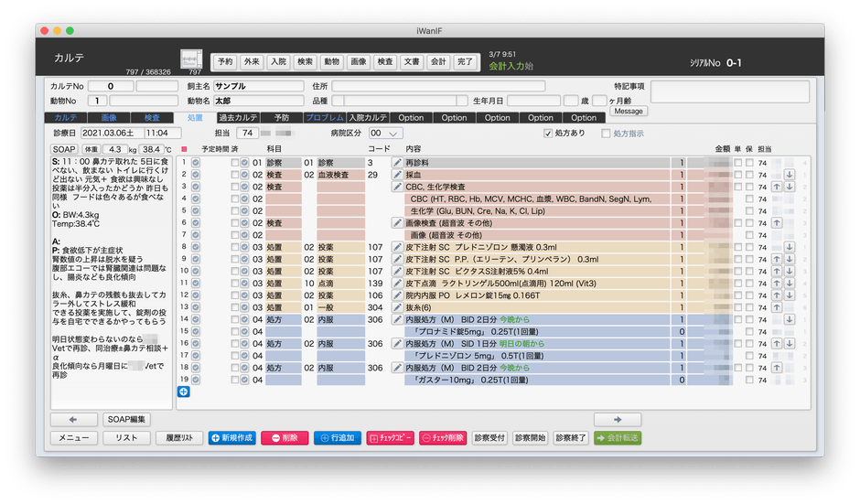Image resolution: width=860 pixels, height=504 pixels.
Task: Open the プロブレム tab
Action: click(x=324, y=118)
